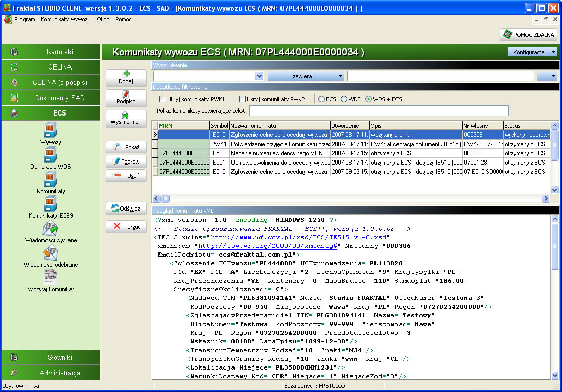This screenshot has height=392, width=562.
Task: Select the WDS radio button
Action: 344,99
